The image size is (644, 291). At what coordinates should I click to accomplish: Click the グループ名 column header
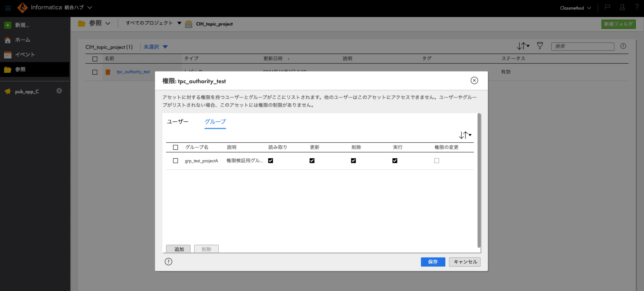pos(197,147)
